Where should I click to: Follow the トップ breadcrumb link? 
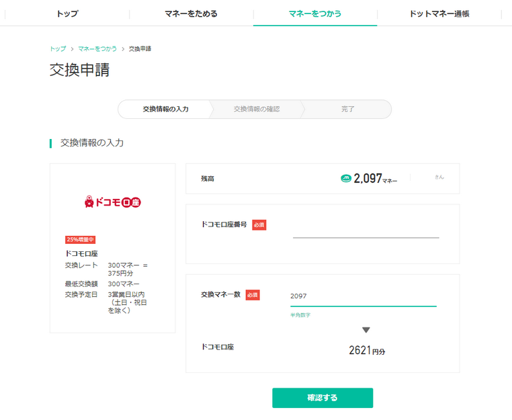click(58, 48)
